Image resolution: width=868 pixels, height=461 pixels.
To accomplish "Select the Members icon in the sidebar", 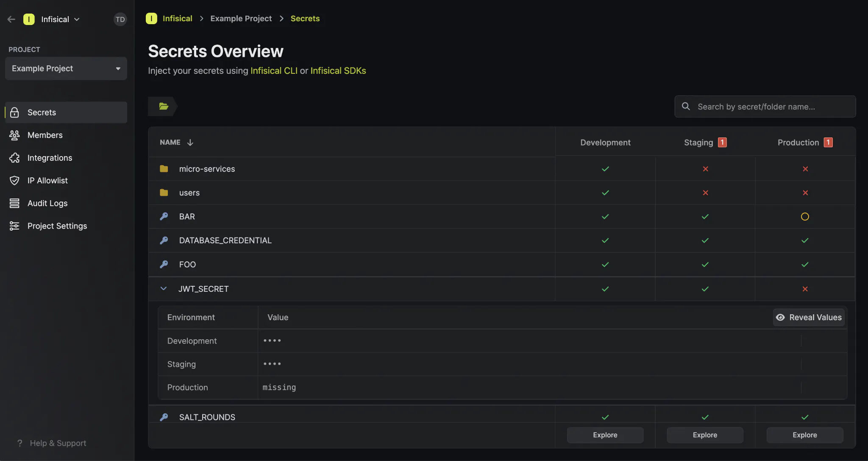I will click(x=14, y=135).
